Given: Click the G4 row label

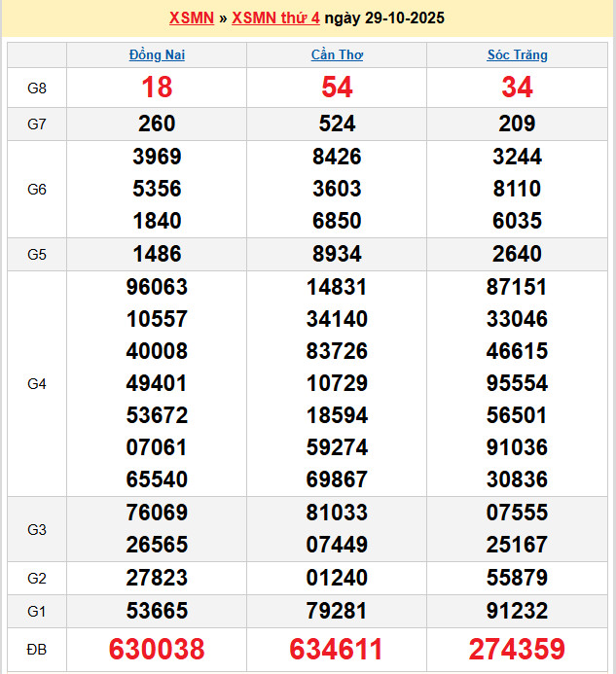Looking at the screenshot, I should [36, 384].
